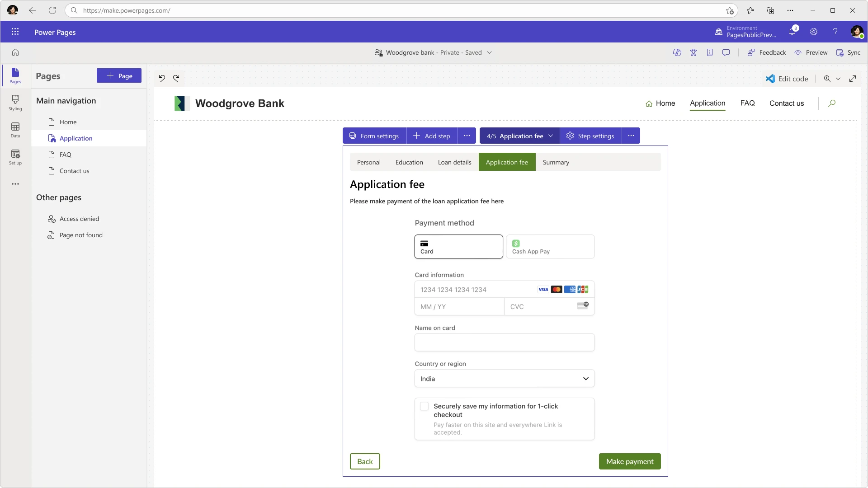Image resolution: width=868 pixels, height=488 pixels.
Task: Run the accessibility checker
Action: click(694, 52)
